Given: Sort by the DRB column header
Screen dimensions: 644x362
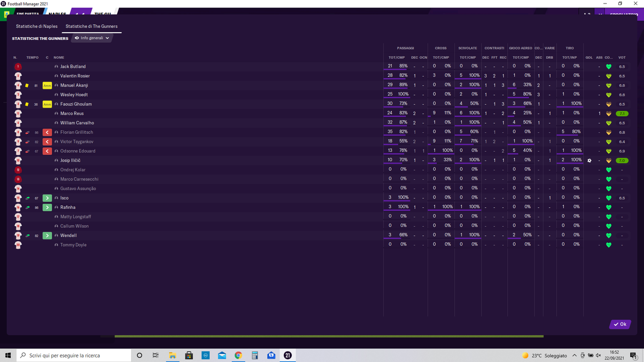Looking at the screenshot, I should pos(549,57).
